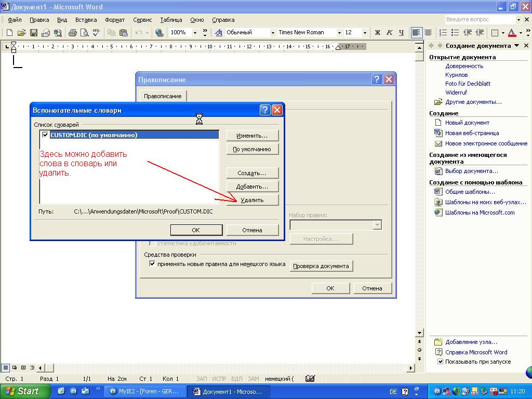532x399 pixels.
Task: Click the По умолчанию button
Action: [252, 149]
